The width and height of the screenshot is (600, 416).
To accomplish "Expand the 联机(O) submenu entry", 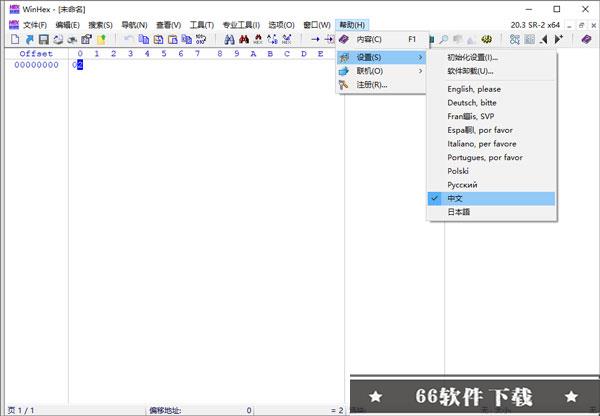I will tap(382, 71).
